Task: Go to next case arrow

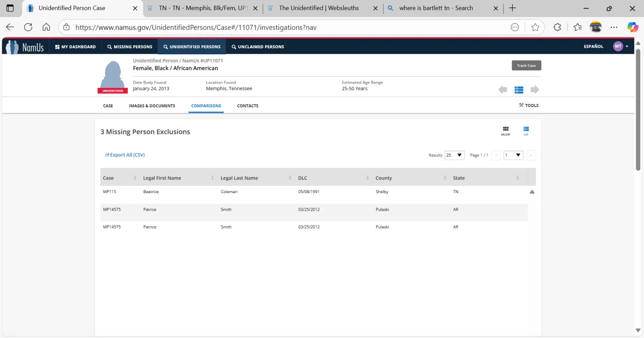Action: point(535,90)
